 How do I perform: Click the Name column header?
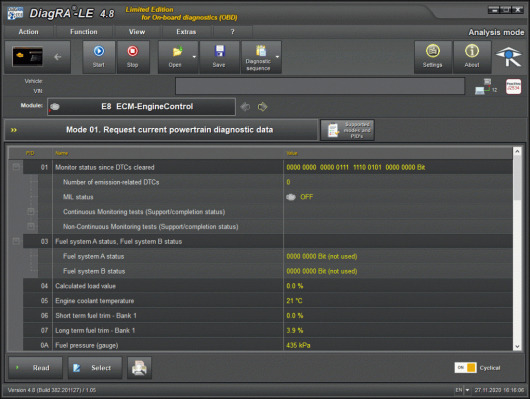coord(62,153)
